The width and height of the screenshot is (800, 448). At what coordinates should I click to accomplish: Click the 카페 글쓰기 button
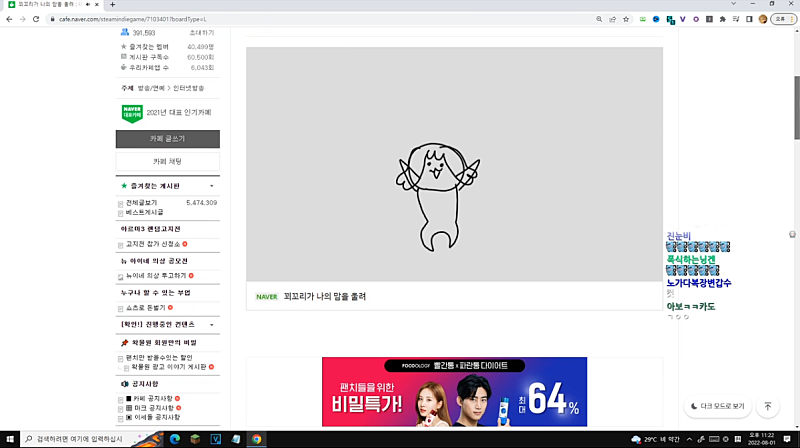click(x=167, y=139)
